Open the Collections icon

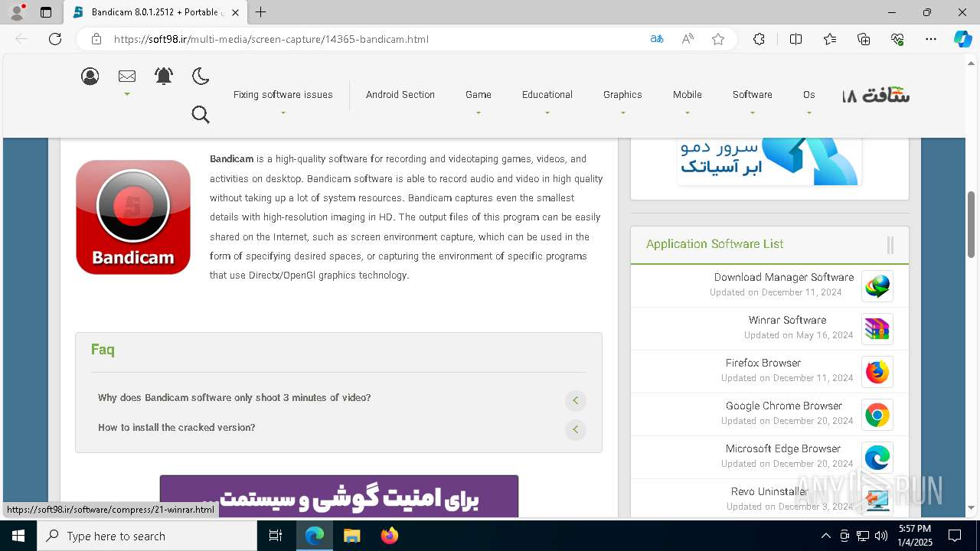click(864, 39)
